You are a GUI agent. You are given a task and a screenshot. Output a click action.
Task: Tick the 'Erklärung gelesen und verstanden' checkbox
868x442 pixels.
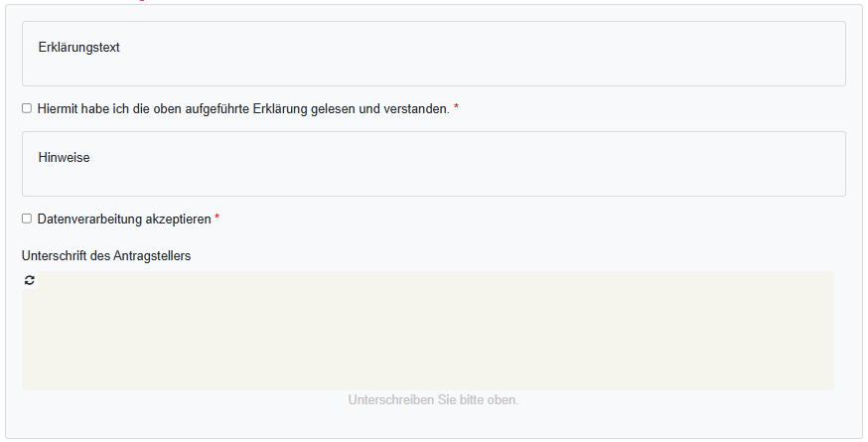(27, 108)
